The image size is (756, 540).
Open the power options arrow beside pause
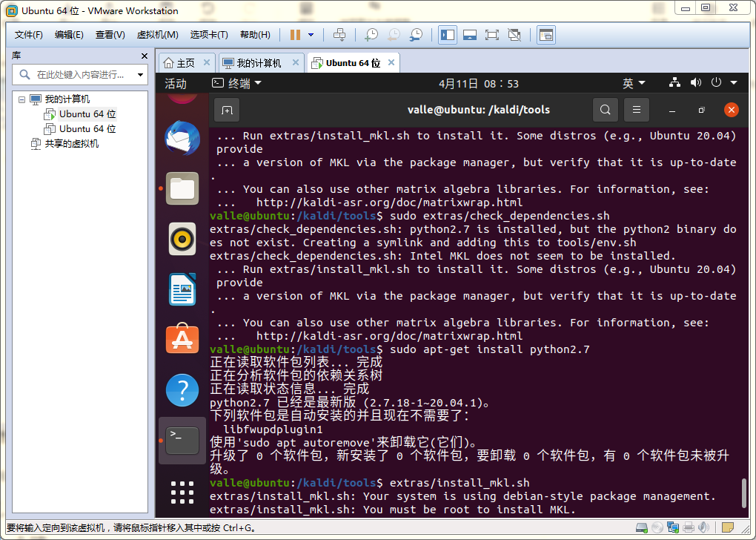pos(311,35)
